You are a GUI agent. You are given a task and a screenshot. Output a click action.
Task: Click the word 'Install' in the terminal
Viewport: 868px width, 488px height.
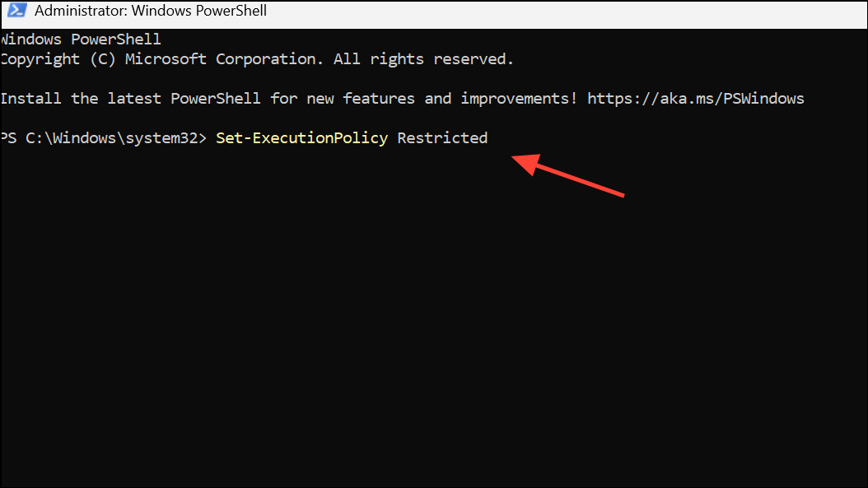pyautogui.click(x=31, y=99)
